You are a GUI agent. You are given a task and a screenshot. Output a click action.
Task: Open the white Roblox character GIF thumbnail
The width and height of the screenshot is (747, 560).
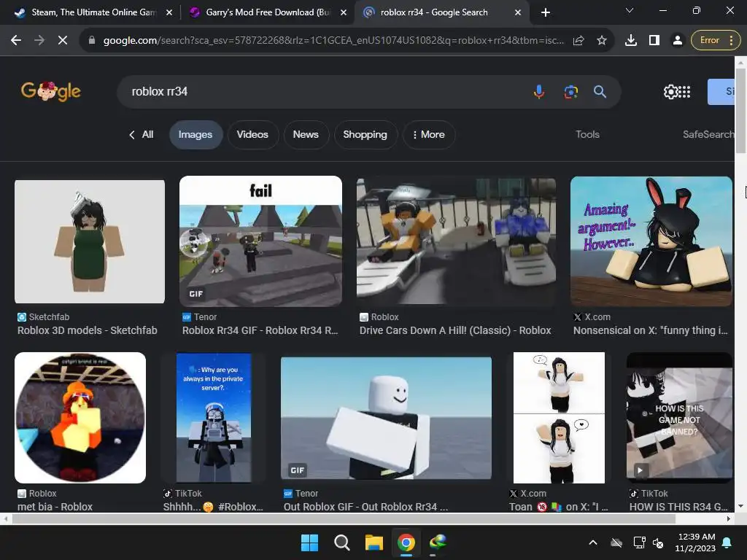386,418
